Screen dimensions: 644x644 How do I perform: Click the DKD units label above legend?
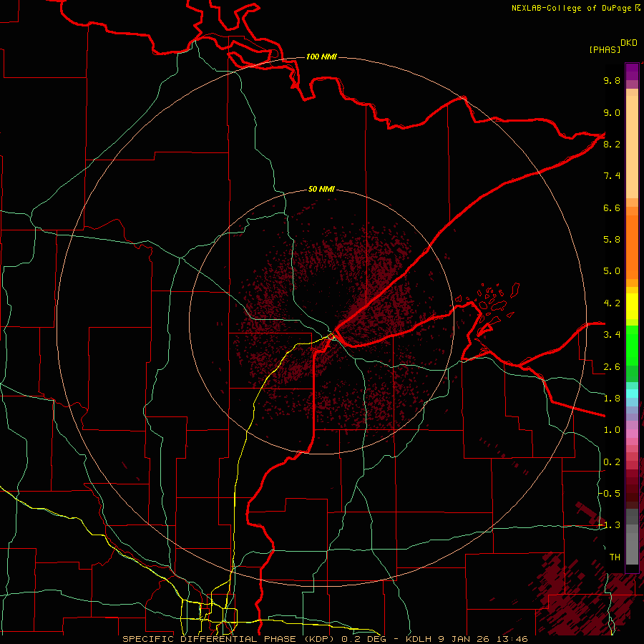(629, 43)
